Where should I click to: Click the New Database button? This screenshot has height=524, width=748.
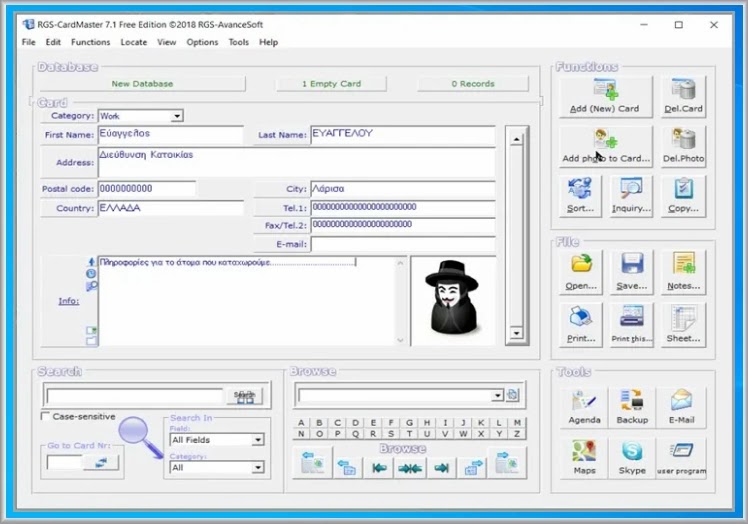142,84
